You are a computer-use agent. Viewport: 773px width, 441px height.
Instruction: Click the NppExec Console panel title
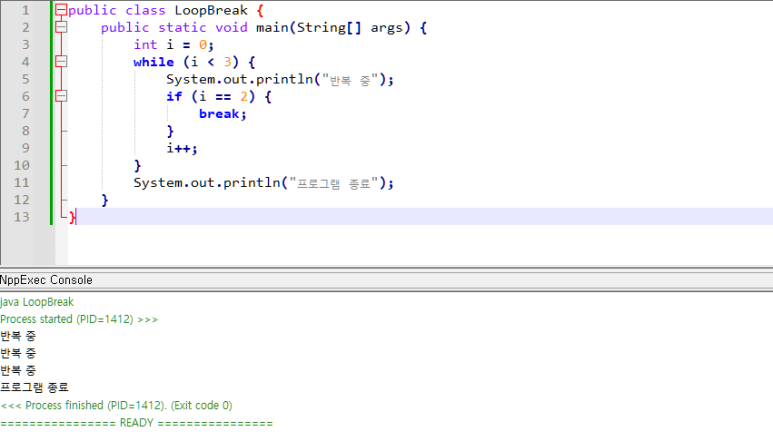point(46,280)
